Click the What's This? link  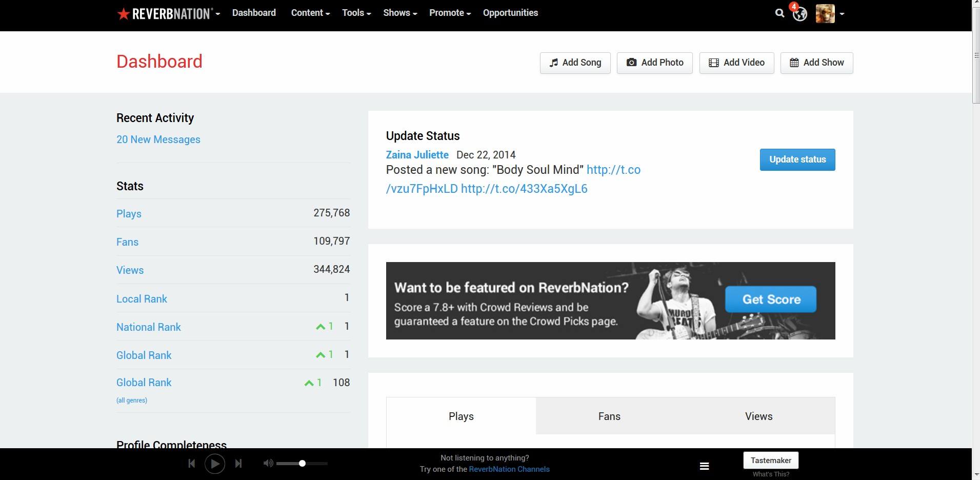point(771,474)
